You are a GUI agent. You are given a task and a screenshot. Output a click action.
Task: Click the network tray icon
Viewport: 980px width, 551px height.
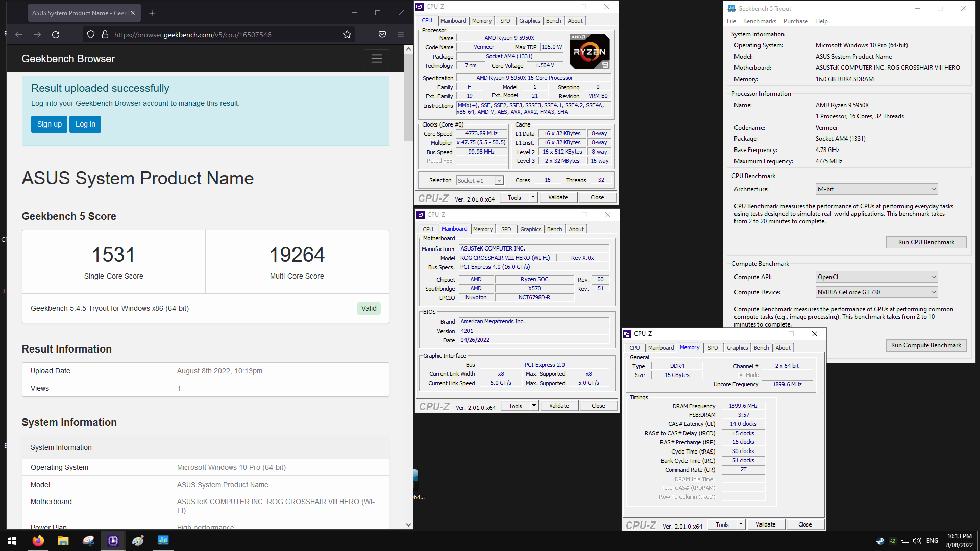tap(904, 541)
